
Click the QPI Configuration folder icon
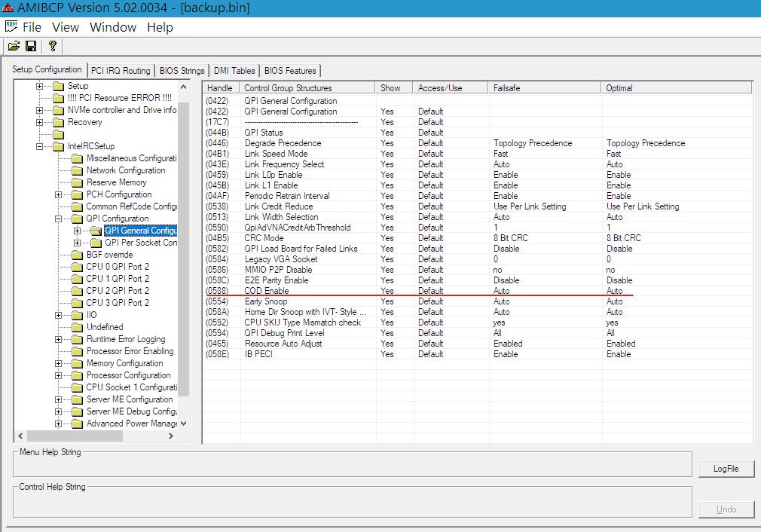[x=77, y=219]
